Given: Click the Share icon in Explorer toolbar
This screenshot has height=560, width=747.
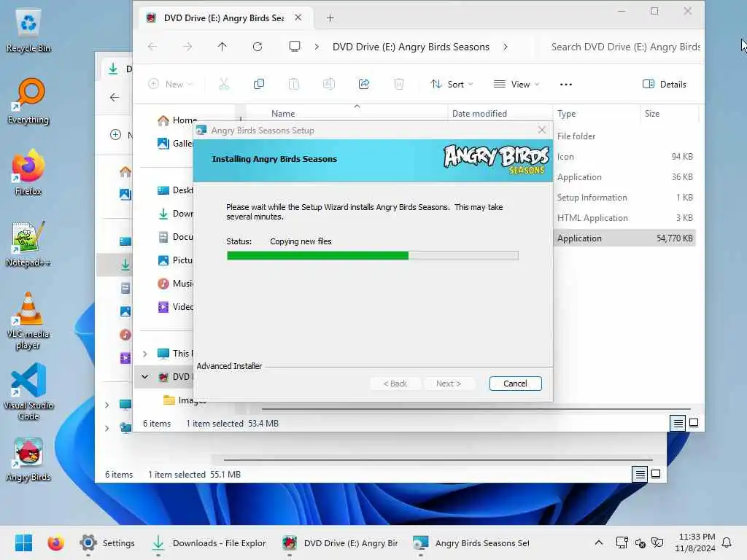Looking at the screenshot, I should (364, 85).
